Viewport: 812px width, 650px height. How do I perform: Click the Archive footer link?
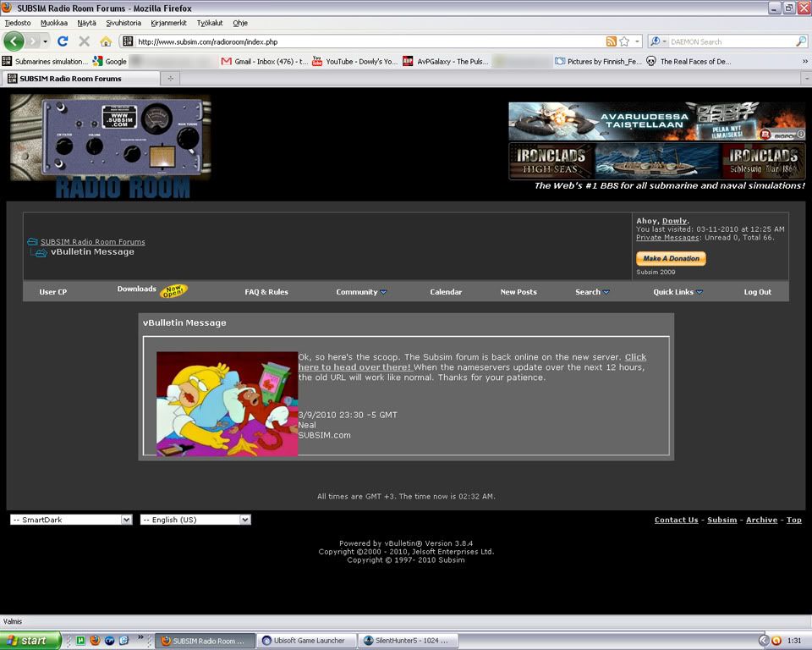click(x=761, y=520)
